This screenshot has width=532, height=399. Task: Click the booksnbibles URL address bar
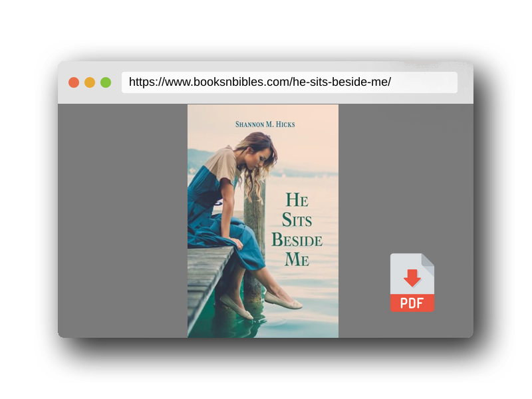coord(289,82)
